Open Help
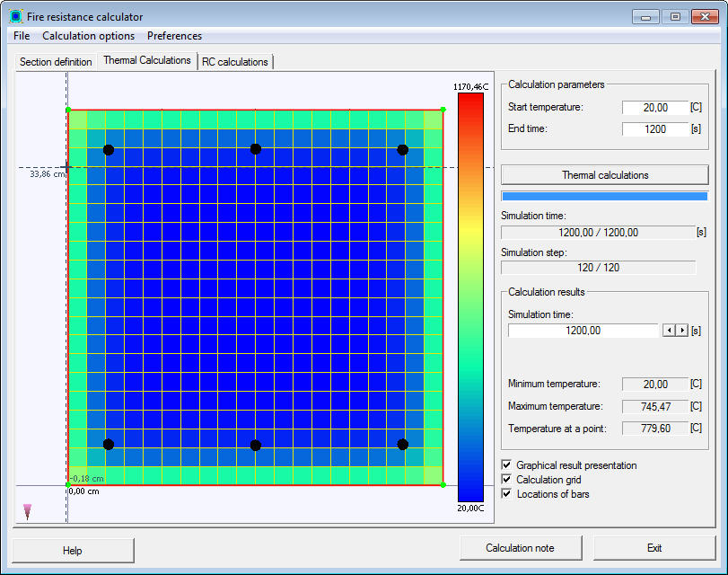Image resolution: width=728 pixels, height=575 pixels. [73, 551]
